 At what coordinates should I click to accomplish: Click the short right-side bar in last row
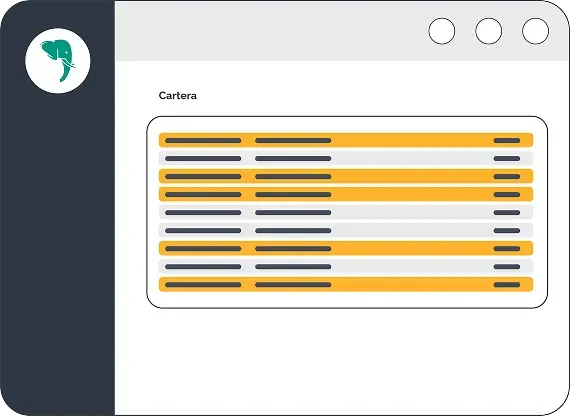click(x=507, y=285)
